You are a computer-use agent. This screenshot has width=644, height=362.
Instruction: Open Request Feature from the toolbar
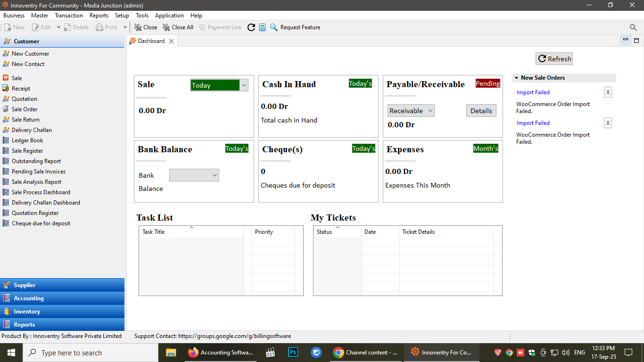click(295, 27)
